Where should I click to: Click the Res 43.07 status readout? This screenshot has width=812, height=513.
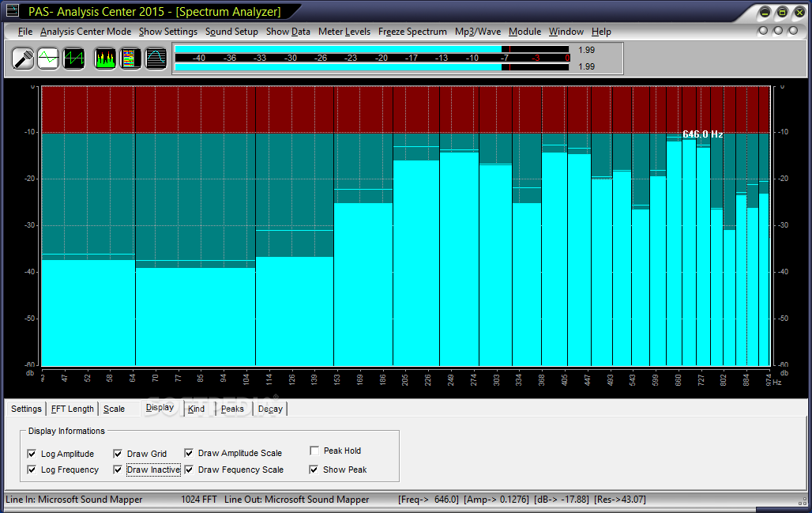pyautogui.click(x=620, y=500)
